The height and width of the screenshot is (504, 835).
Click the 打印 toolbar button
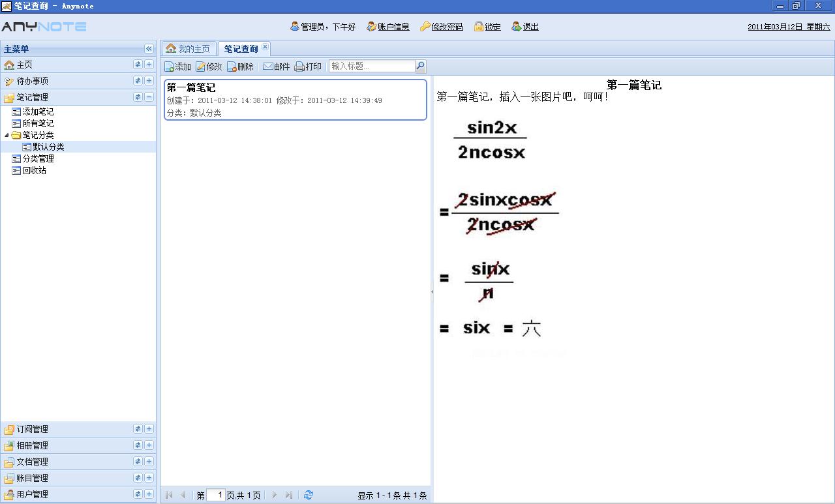coord(308,67)
